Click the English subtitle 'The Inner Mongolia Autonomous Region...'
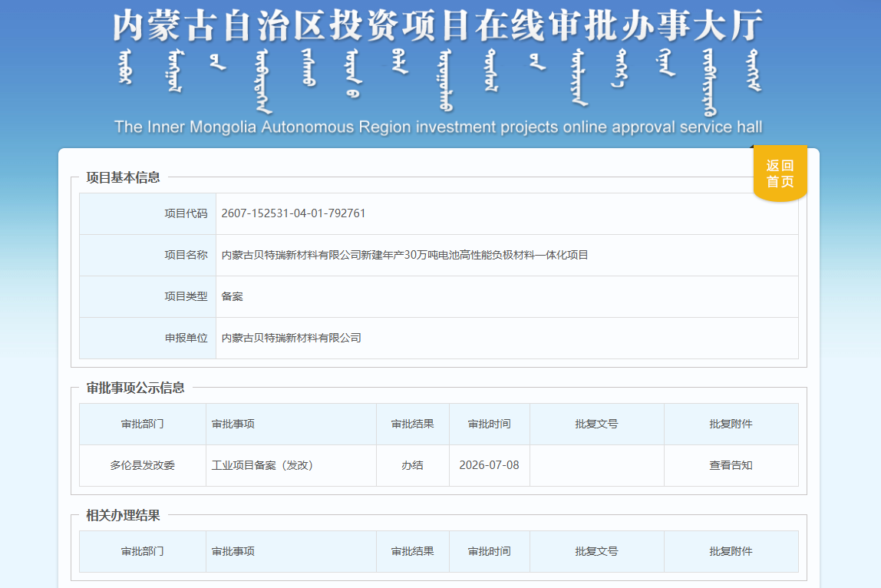 (438, 127)
